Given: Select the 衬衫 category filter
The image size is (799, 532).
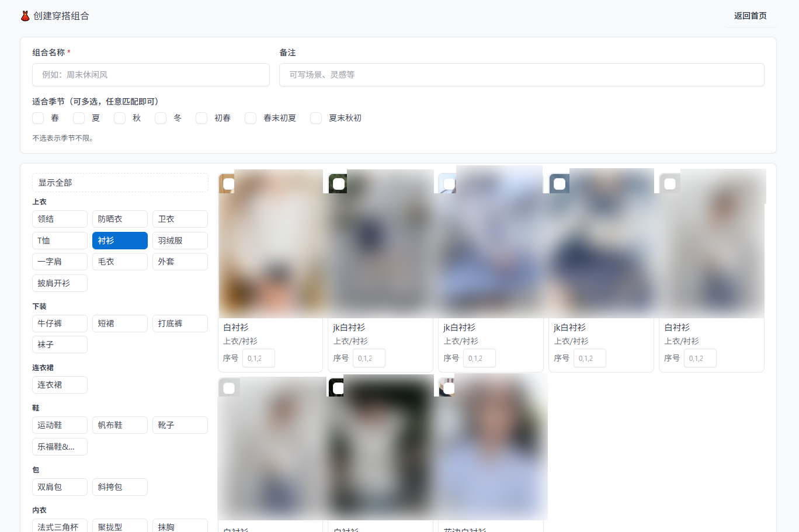Looking at the screenshot, I should pos(120,240).
